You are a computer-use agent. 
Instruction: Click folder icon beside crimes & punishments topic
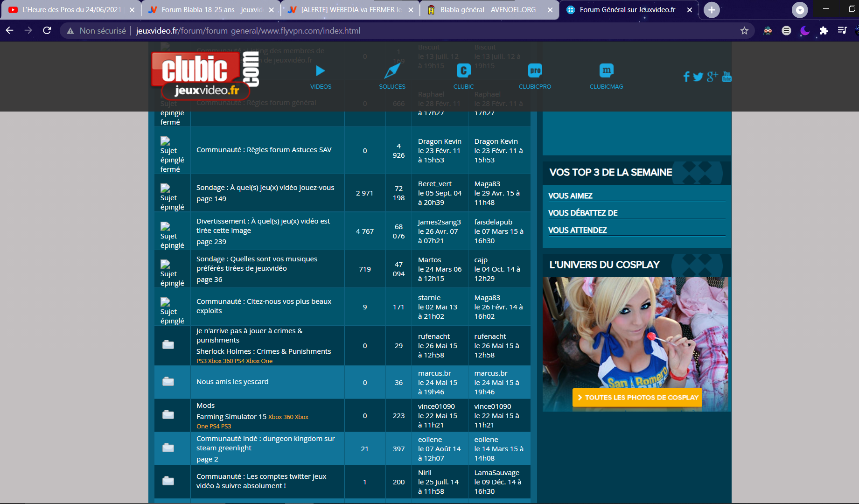click(x=168, y=345)
